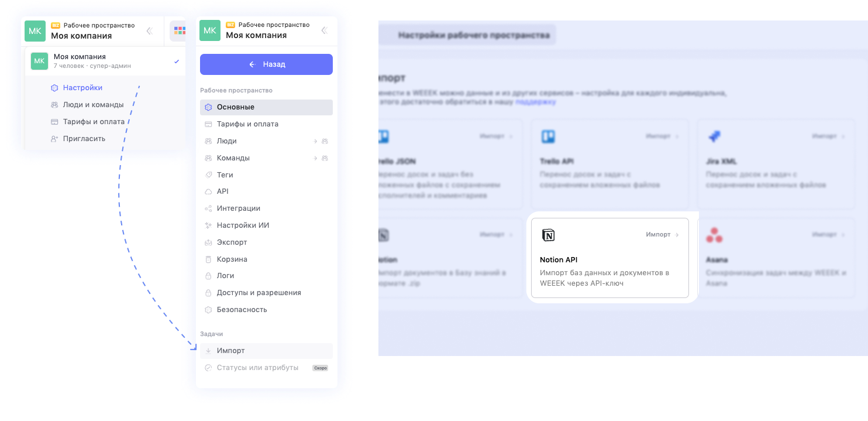Viewport: 868px width, 421px height.
Task: Click the people icon beside Люди и команды
Action: point(54,105)
